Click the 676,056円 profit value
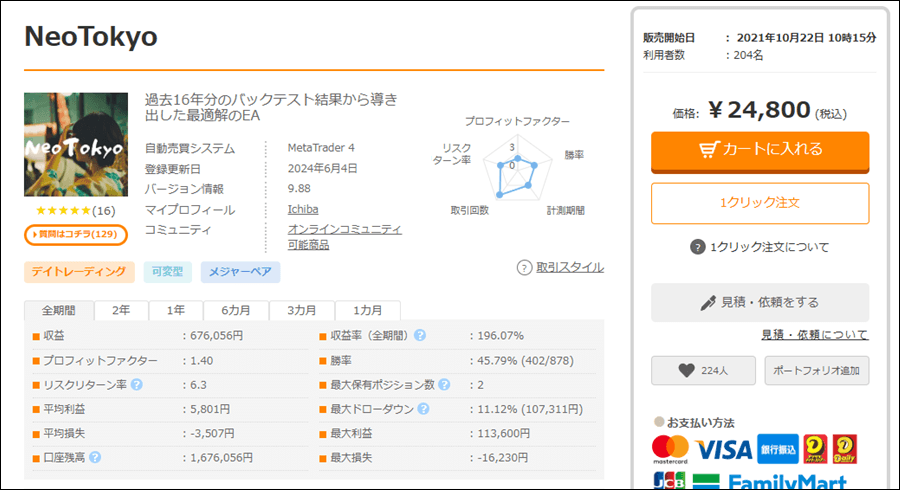Image resolution: width=900 pixels, height=490 pixels. click(216, 336)
